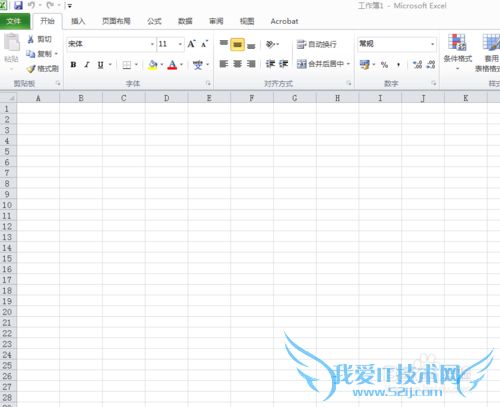Click the borders icon
Screen dimensions: 500x407
pos(127,65)
